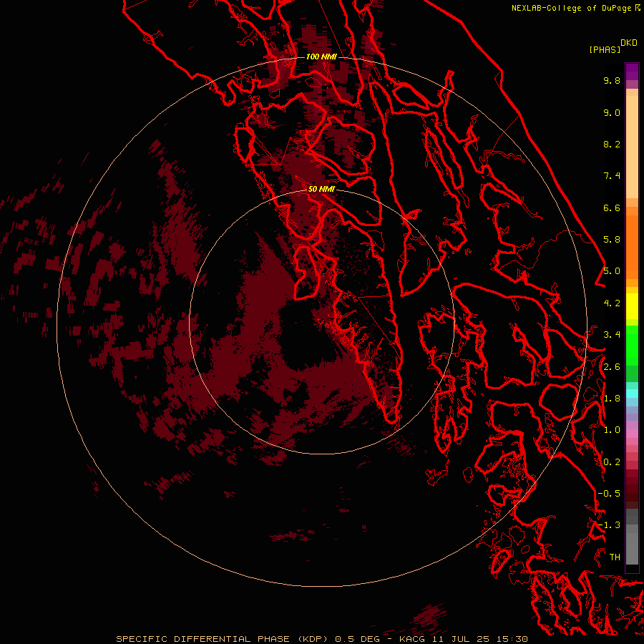
Task: Click the 9.0 value on color scale
Action: tap(612, 112)
